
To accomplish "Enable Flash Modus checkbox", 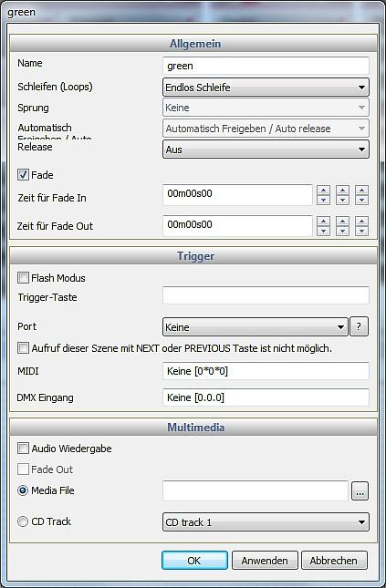I will [24, 278].
